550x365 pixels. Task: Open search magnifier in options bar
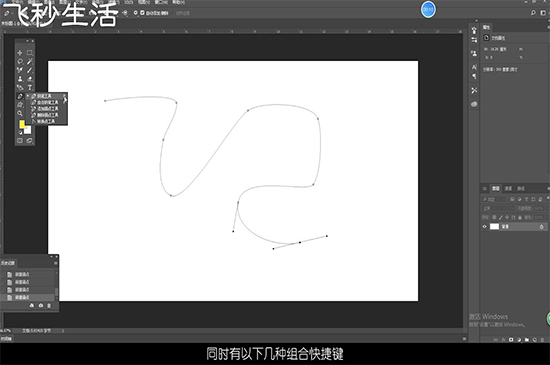click(533, 13)
